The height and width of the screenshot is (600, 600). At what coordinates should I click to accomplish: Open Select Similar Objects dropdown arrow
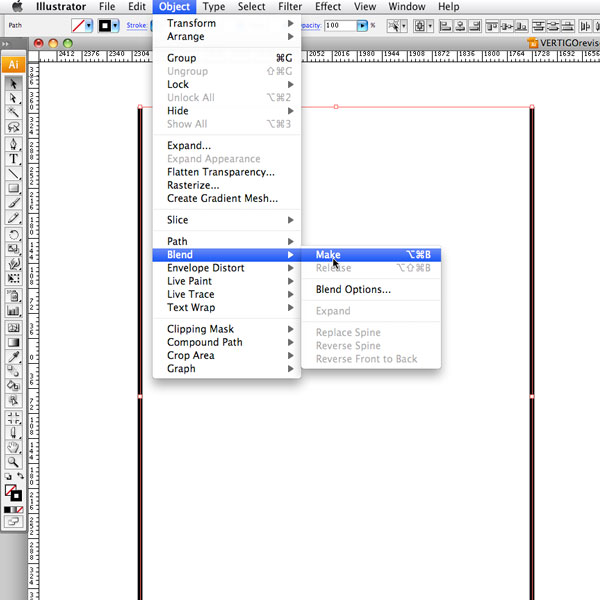pyautogui.click(x=404, y=26)
